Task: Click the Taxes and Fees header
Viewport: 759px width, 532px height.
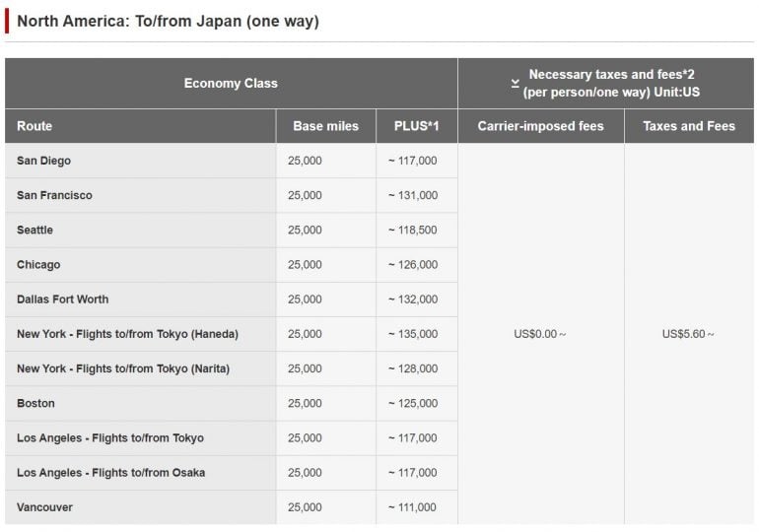Action: (x=689, y=126)
